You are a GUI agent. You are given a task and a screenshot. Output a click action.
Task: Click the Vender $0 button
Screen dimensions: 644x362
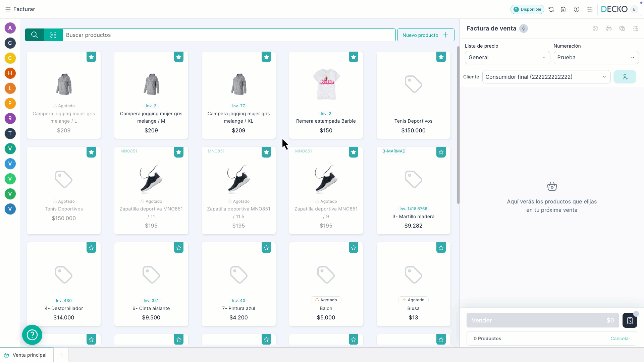(x=543, y=320)
